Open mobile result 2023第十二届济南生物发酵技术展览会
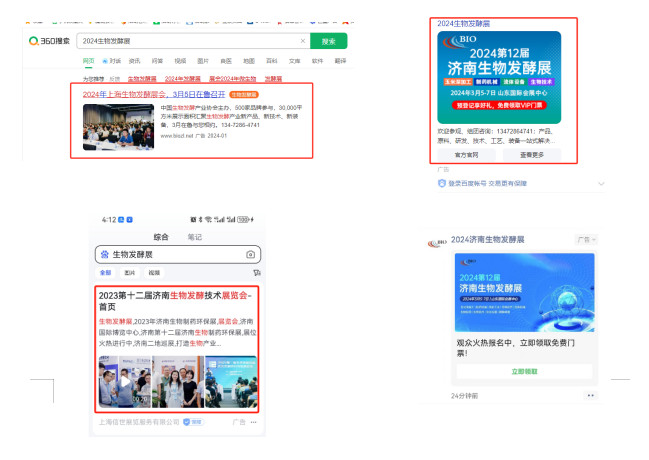 pos(175,301)
